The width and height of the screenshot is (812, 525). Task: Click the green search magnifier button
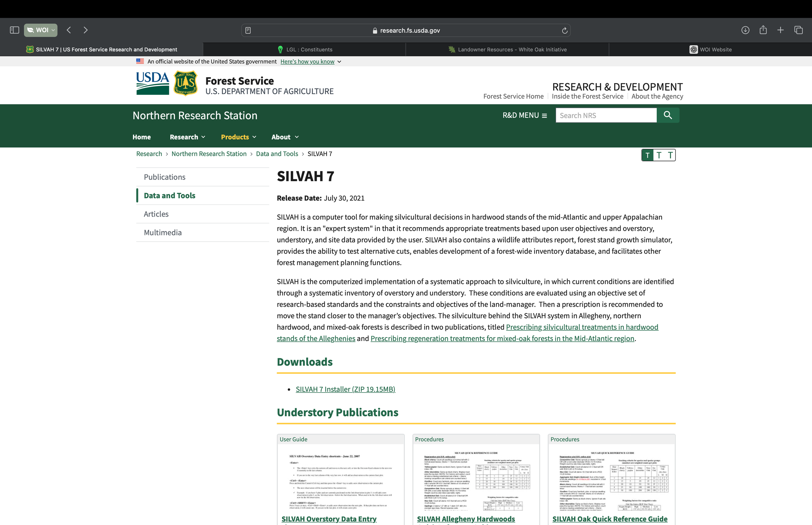[x=668, y=115]
